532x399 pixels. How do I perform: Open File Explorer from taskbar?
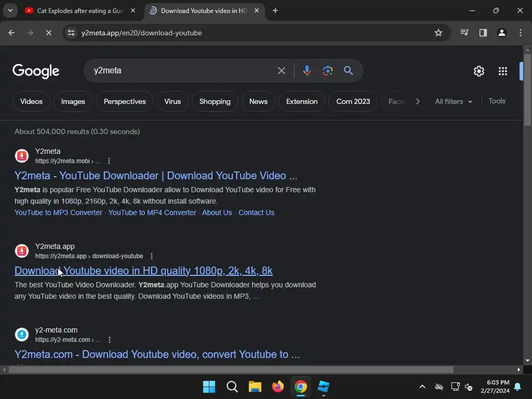pyautogui.click(x=255, y=387)
